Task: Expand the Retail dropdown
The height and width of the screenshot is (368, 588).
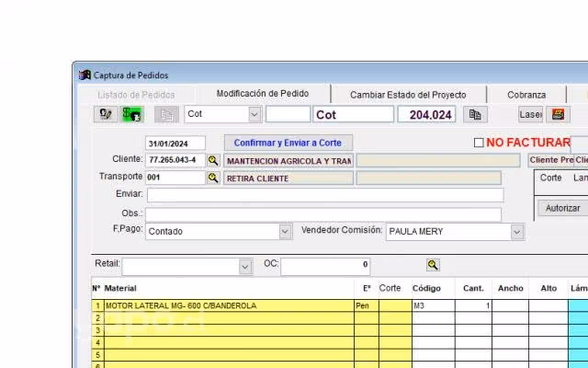Action: point(245,267)
